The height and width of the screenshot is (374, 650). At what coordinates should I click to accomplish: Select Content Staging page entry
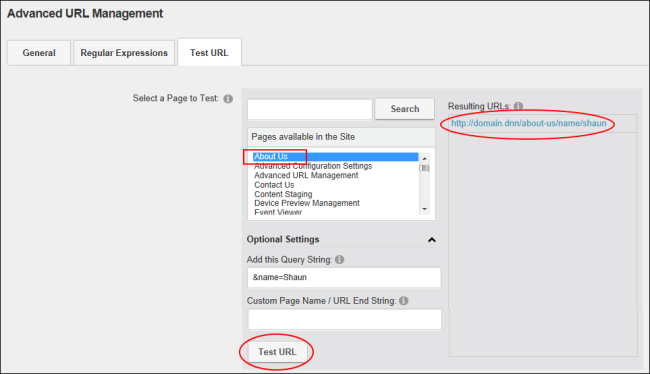click(283, 194)
